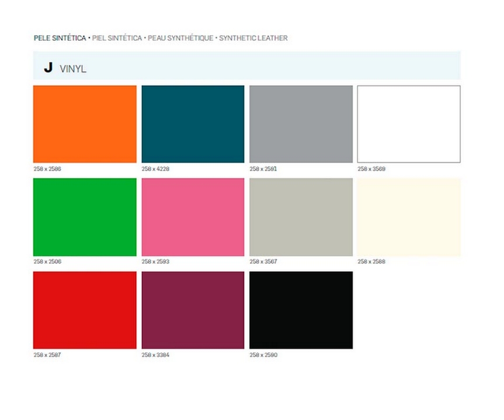This screenshot has width=504, height=420.
Task: Choose the red vinyl swatch
Action: pos(85,310)
